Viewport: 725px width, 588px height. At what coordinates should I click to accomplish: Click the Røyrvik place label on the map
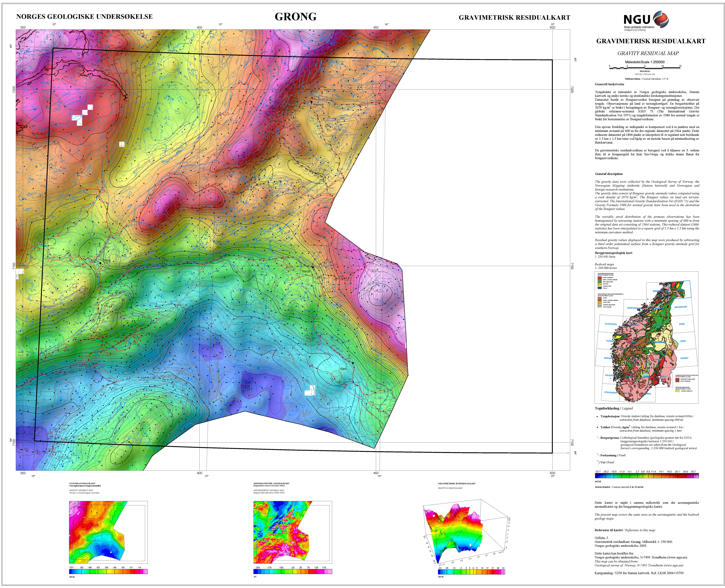tap(319, 105)
